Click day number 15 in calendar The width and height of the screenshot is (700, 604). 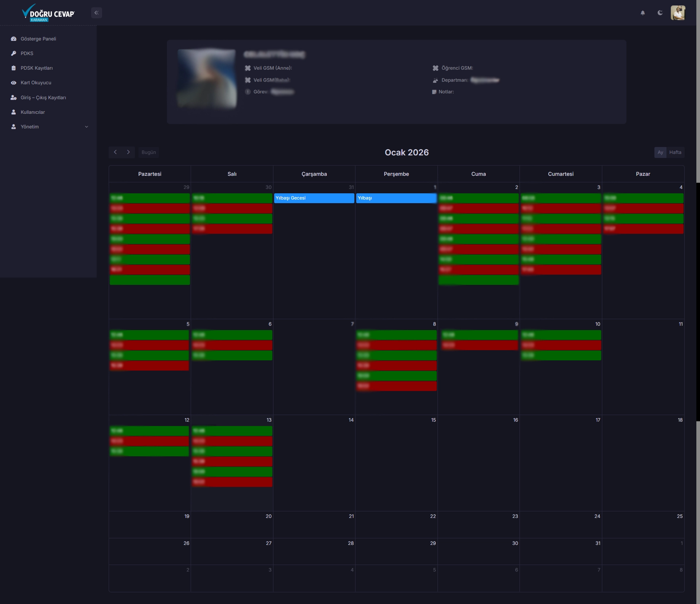click(433, 420)
